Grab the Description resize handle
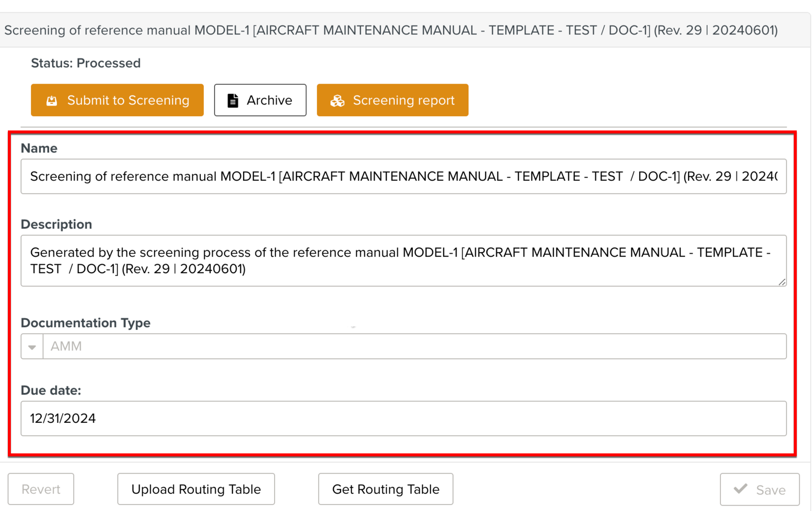The height and width of the screenshot is (511, 812). coord(782,282)
